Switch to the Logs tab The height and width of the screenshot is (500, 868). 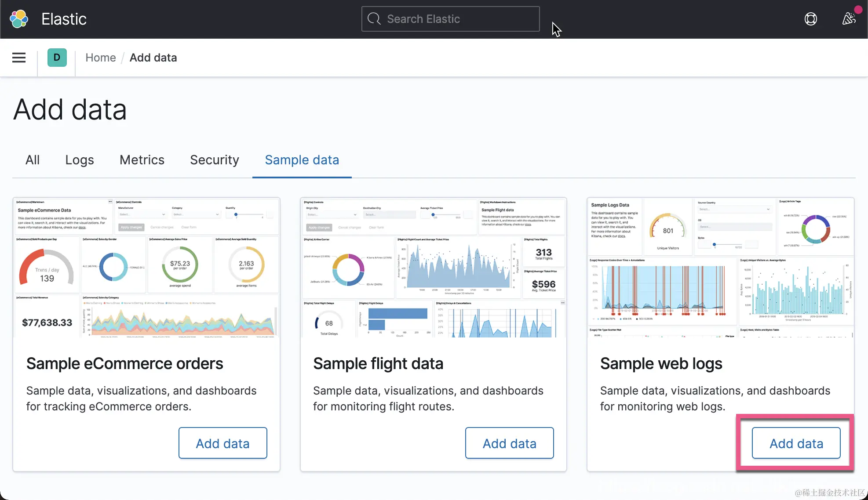point(80,160)
